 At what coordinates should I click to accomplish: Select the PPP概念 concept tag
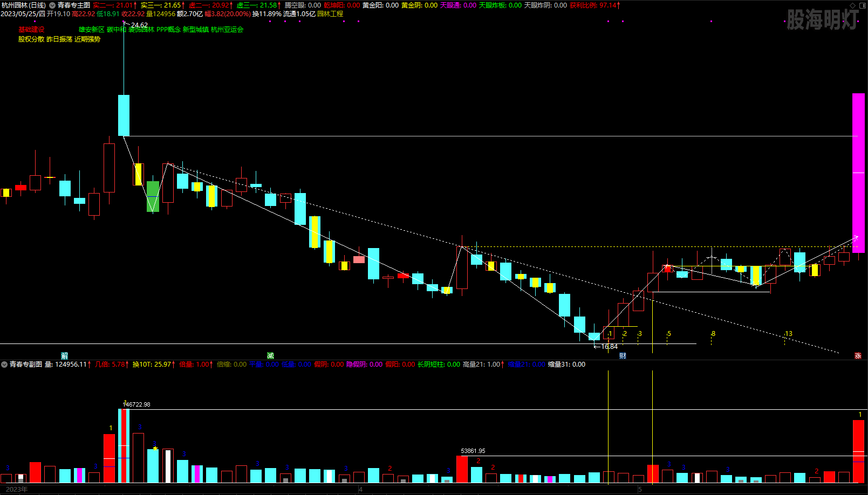point(168,30)
